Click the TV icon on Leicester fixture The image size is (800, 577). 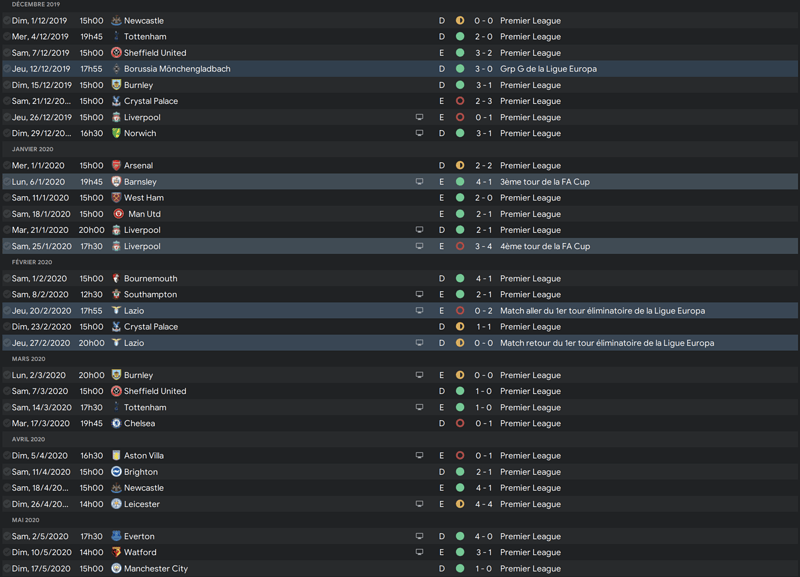[x=420, y=505]
